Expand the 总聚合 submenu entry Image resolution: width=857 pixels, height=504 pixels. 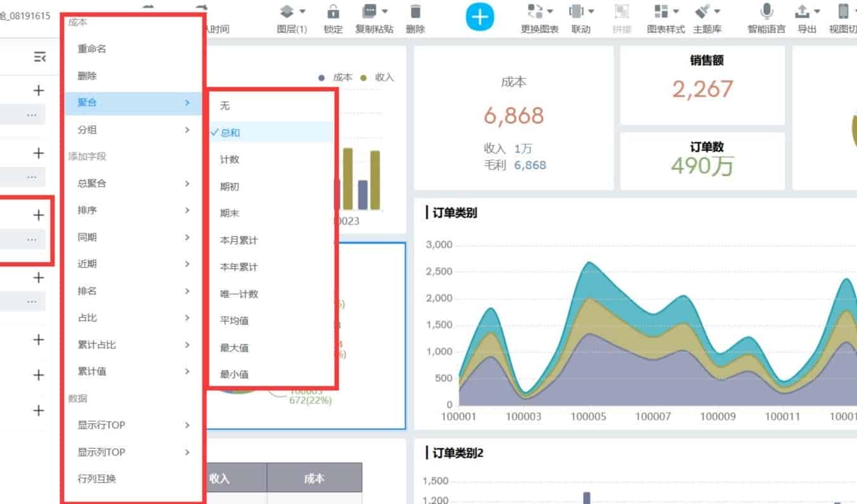133,183
